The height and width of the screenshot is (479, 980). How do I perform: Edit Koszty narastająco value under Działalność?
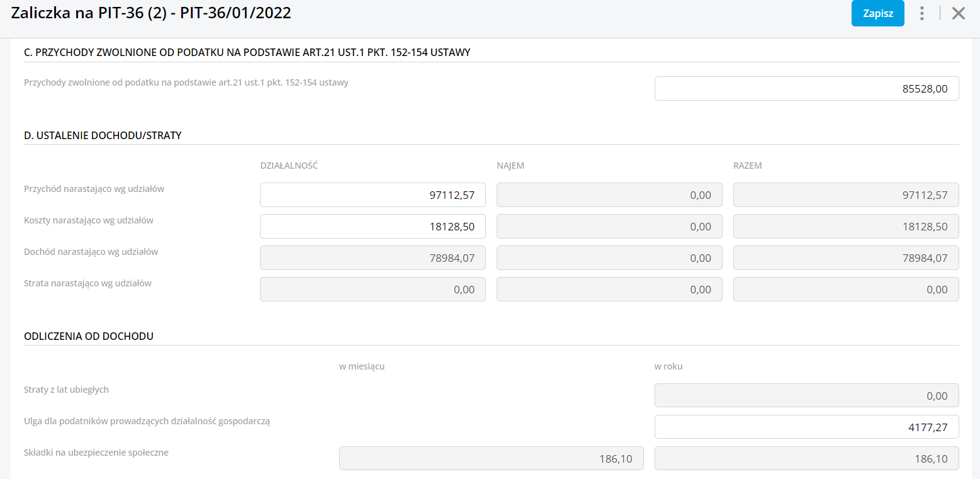point(373,227)
